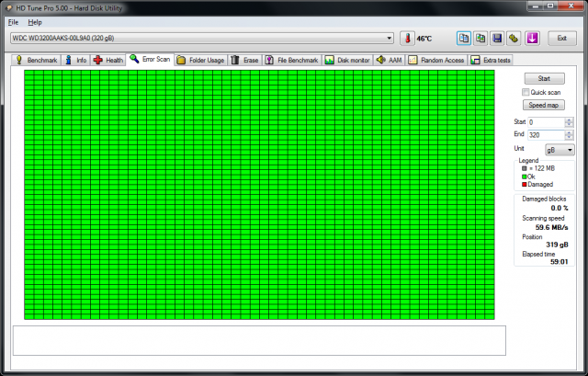The width and height of the screenshot is (588, 376).
Task: Switch to the Health tab
Action: 108,60
